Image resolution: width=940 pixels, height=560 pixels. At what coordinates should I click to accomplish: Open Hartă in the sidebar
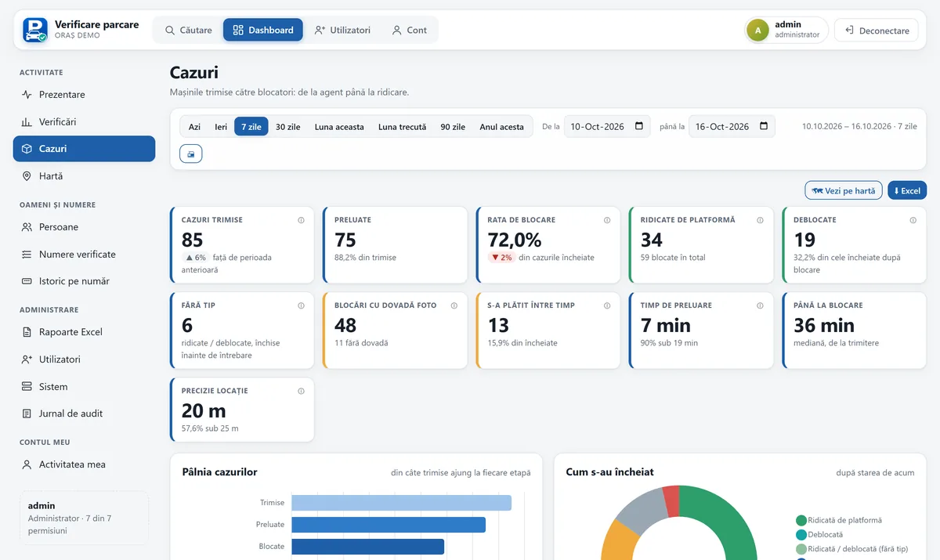84,176
